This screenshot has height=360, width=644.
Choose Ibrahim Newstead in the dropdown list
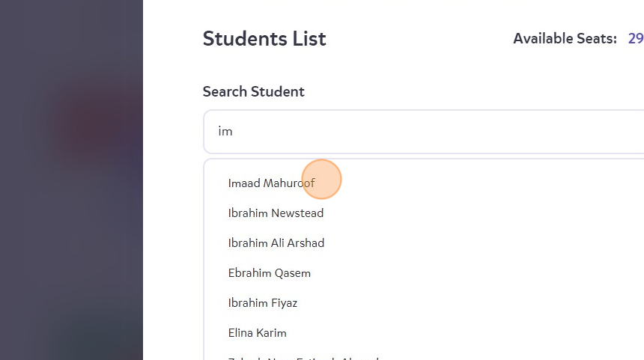click(x=276, y=213)
